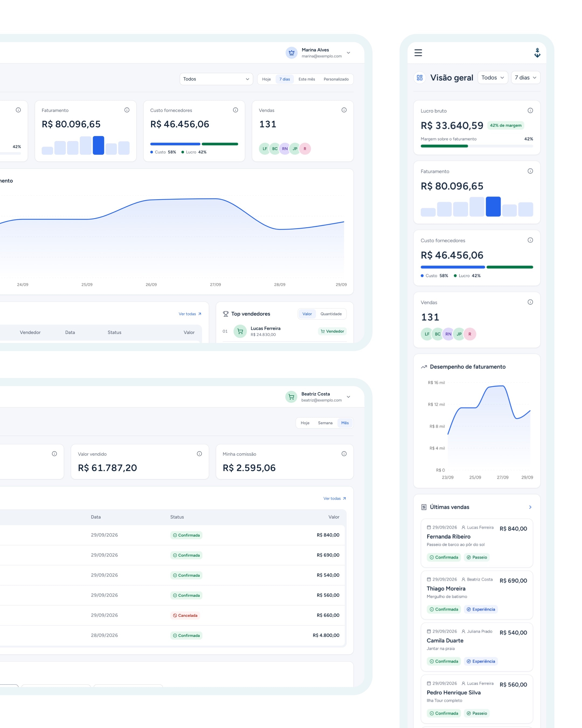The width and height of the screenshot is (582, 728).
Task: Open info icon on Minha comissão card
Action: [x=344, y=454]
